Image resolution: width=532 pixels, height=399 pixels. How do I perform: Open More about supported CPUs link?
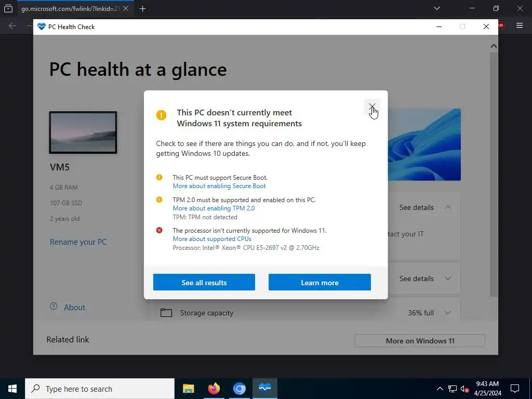click(x=212, y=239)
